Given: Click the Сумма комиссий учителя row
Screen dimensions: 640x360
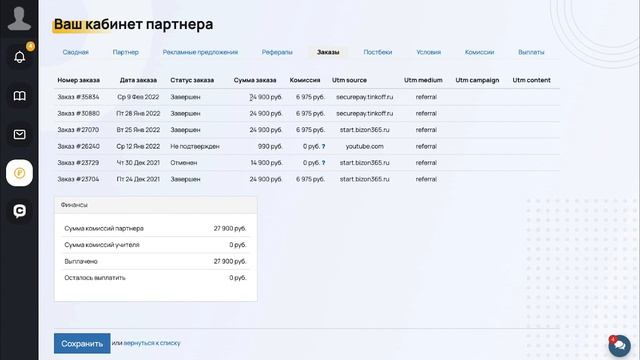Looking at the screenshot, I should (x=156, y=245).
